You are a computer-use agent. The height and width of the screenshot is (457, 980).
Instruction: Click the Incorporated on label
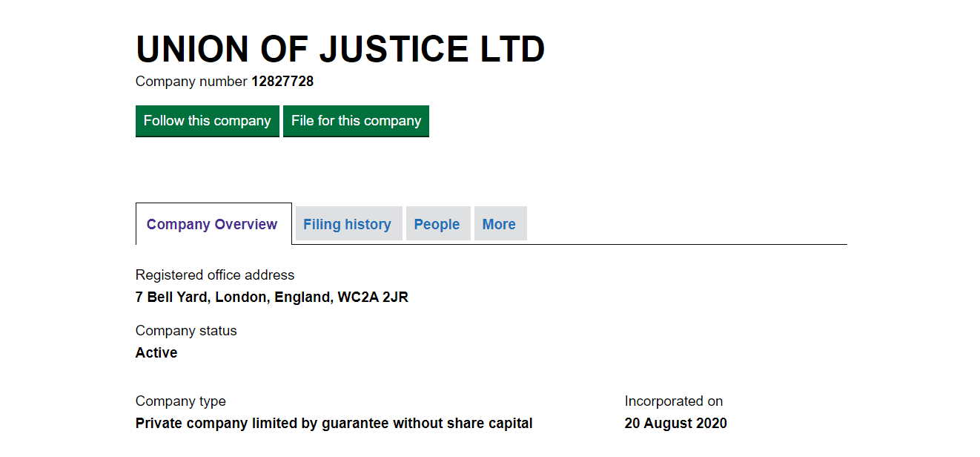coord(674,401)
